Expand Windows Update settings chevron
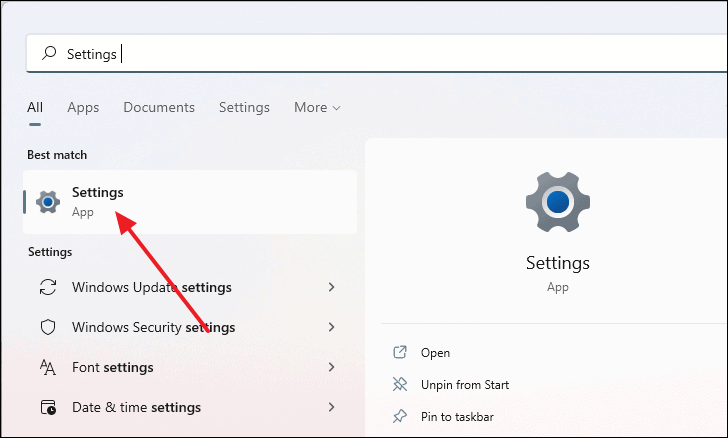Image resolution: width=728 pixels, height=438 pixels. click(x=332, y=287)
